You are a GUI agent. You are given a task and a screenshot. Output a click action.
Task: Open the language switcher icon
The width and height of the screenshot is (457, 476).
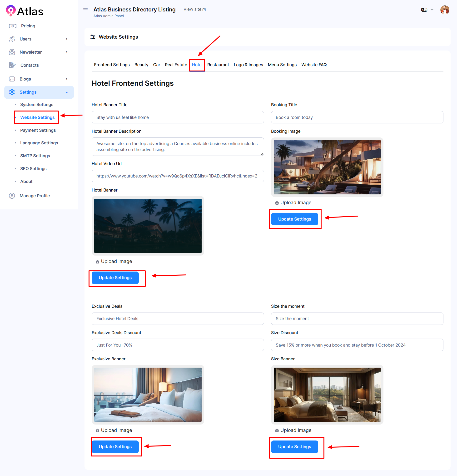click(424, 10)
